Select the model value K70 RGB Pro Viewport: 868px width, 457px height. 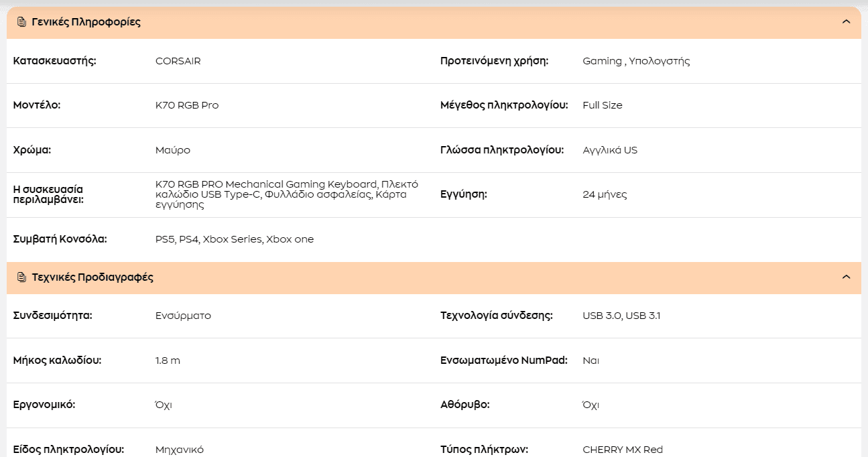[x=187, y=105]
